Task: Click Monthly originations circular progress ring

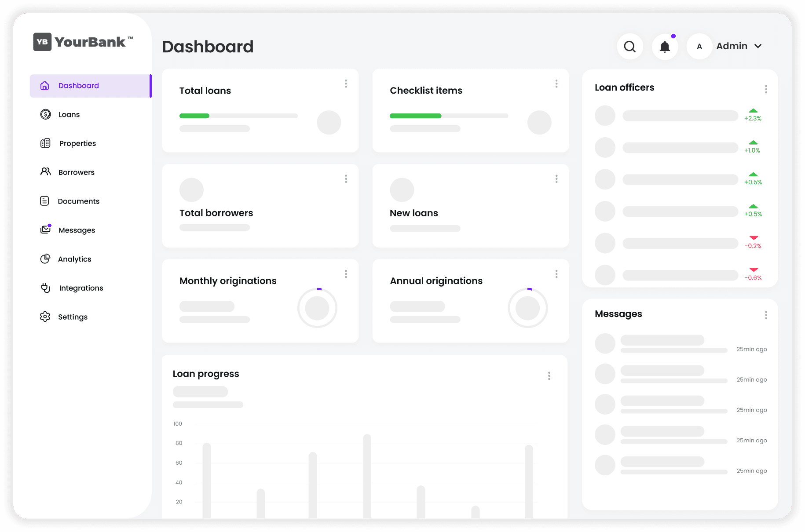Action: click(317, 308)
